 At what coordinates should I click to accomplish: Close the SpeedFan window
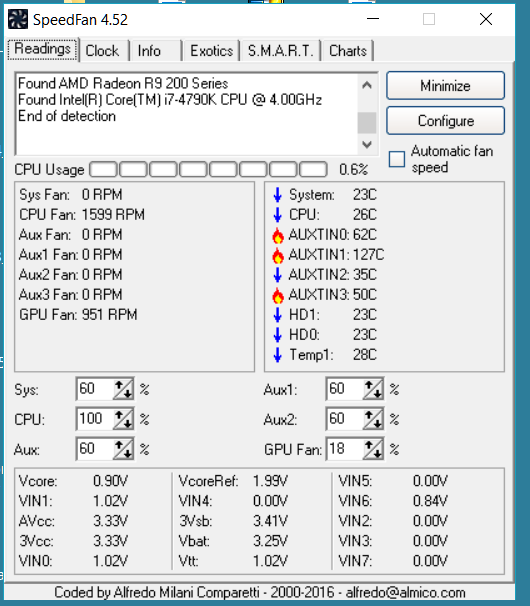point(486,19)
